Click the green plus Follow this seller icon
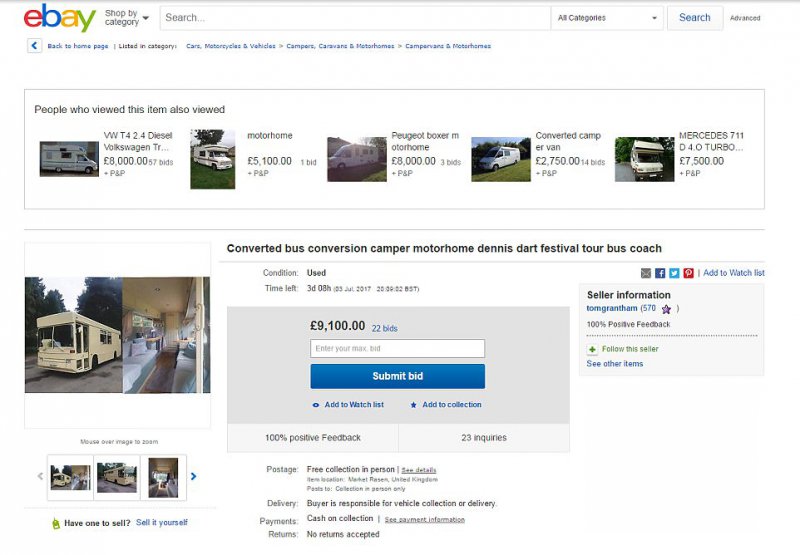Screen dimensions: 800x555 (x=592, y=349)
